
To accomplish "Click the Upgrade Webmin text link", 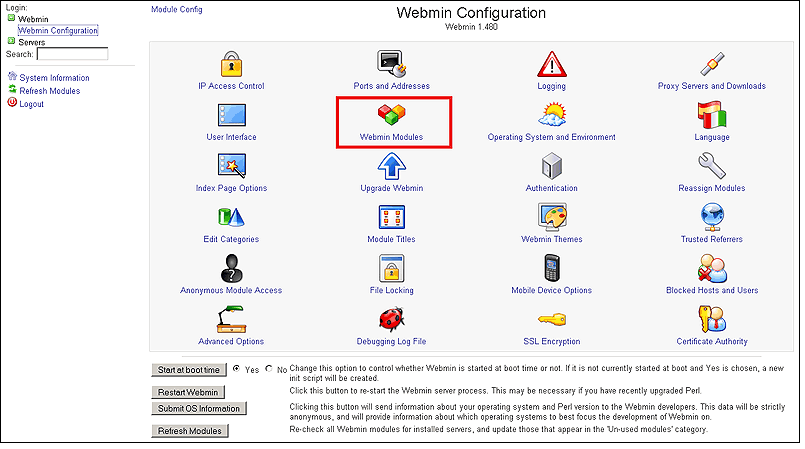I will 392,188.
